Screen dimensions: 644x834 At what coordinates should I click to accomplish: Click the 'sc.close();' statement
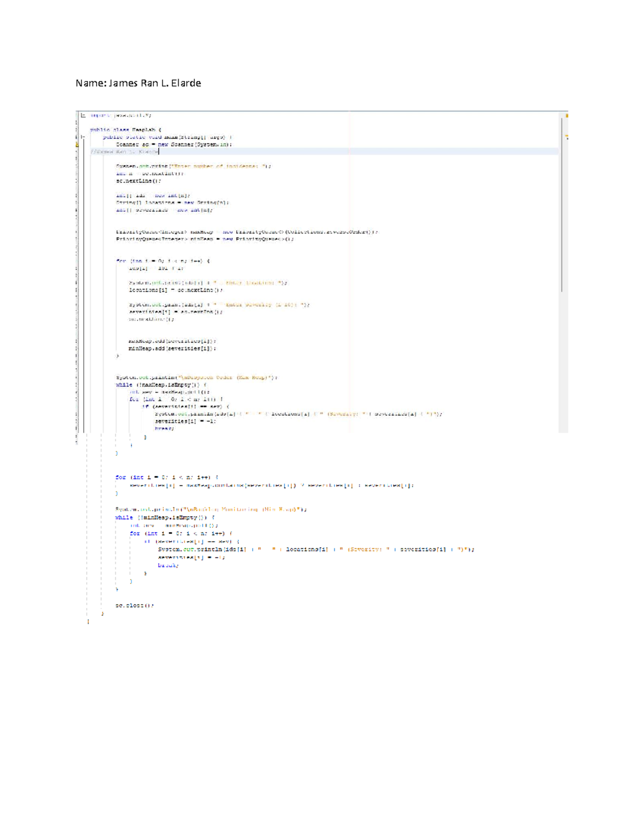[x=135, y=606]
